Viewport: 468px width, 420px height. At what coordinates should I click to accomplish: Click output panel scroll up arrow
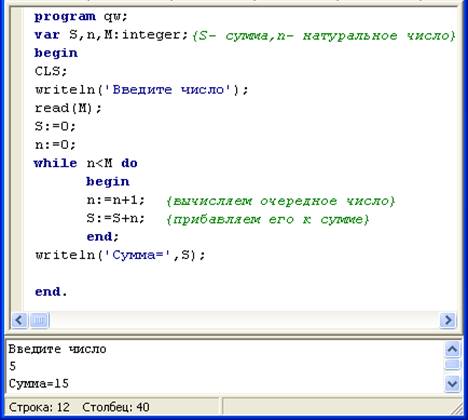pyautogui.click(x=452, y=349)
